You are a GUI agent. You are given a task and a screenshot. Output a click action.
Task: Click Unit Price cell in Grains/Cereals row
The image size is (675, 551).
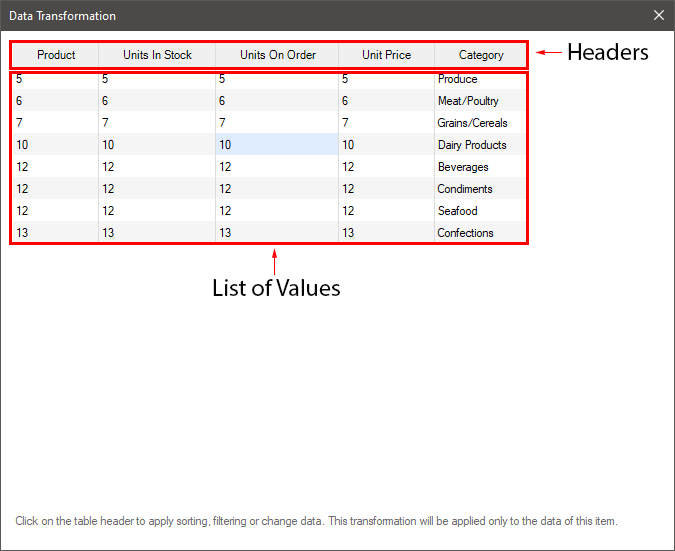[386, 123]
